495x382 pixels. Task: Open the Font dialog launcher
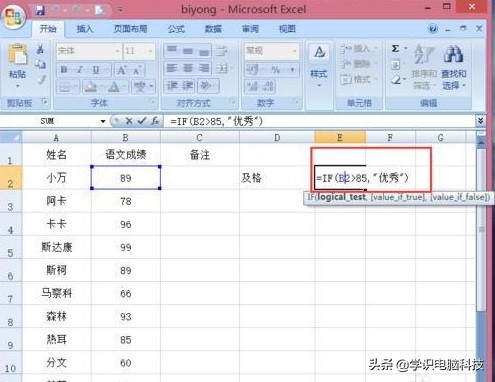point(152,101)
